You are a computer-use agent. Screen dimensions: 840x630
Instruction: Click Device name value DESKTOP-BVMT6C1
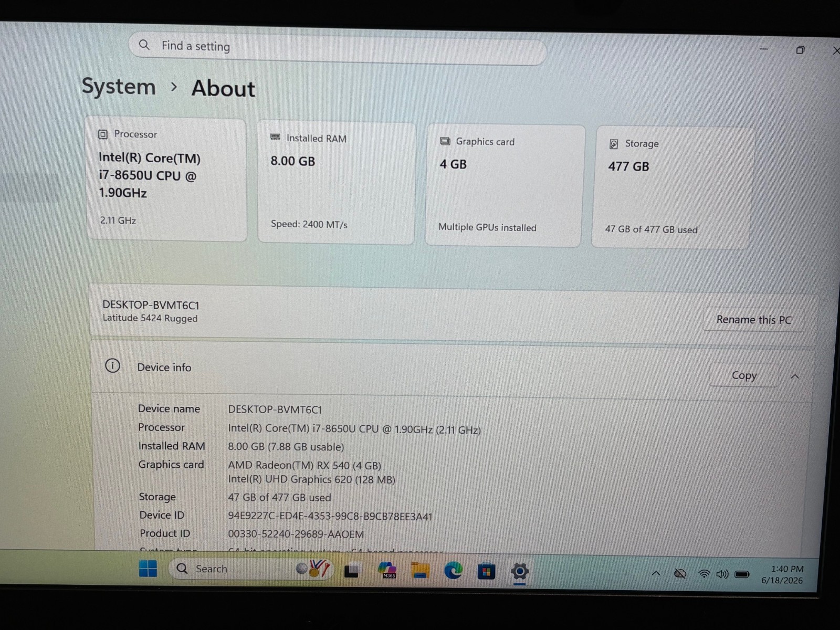(275, 409)
